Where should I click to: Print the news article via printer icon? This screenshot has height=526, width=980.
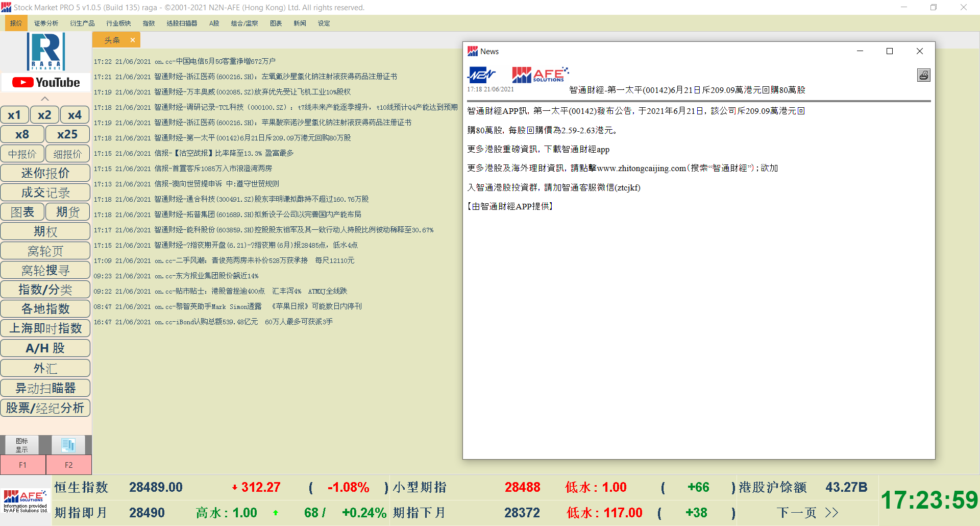click(923, 76)
